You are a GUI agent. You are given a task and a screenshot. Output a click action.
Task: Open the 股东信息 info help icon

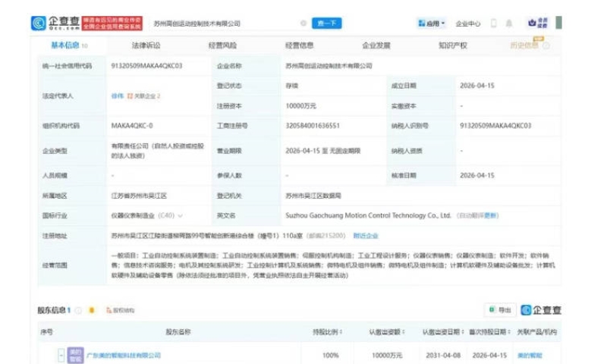(x=78, y=310)
